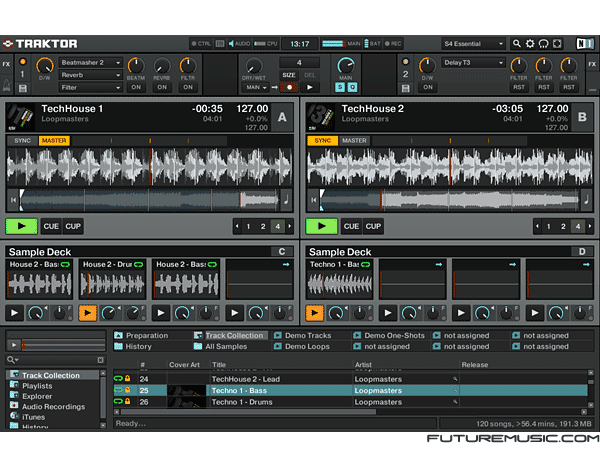Click Deck A loop size left arrow
This screenshot has height=470, width=600.
point(237,226)
